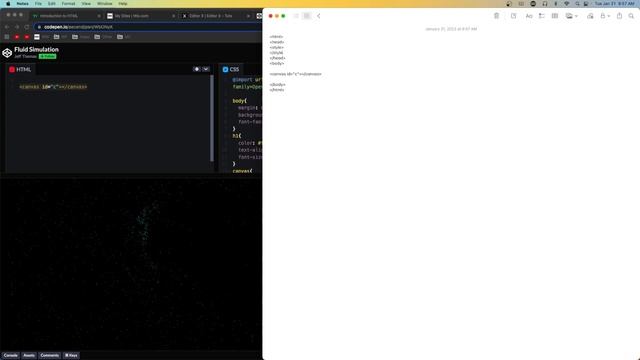The width and height of the screenshot is (640, 360).
Task: Open the lock note dropdown in Notes
Action: 604,16
